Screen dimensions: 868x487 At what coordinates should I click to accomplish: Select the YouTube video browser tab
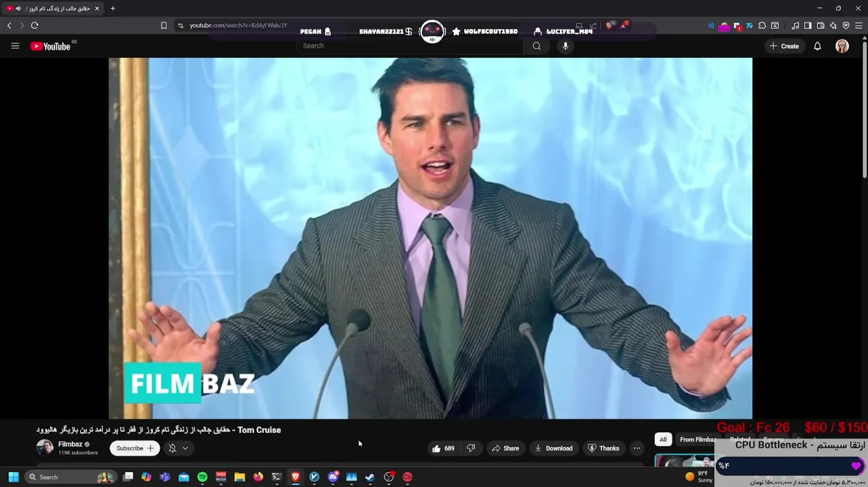(53, 8)
